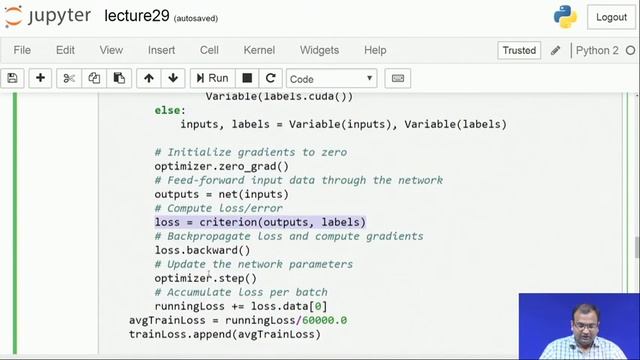This screenshot has height=360, width=640.
Task: Click the pencil edit indicator icon
Action: pyautogui.click(x=555, y=51)
